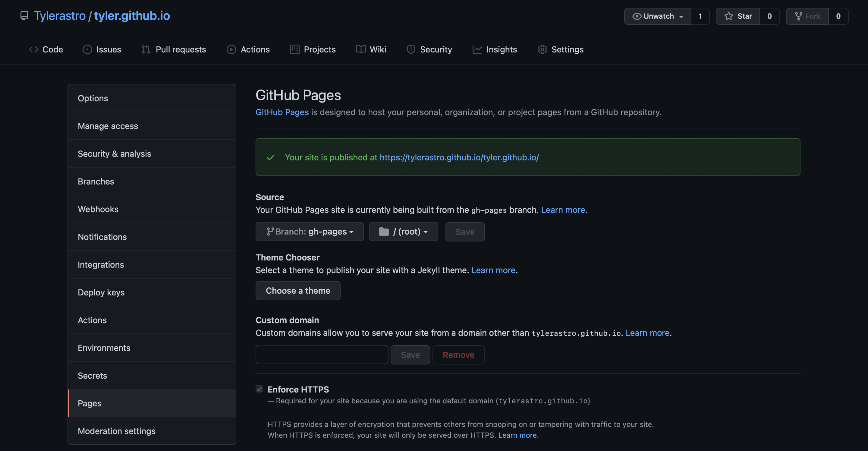Click the Custom domain text input field

pyautogui.click(x=322, y=355)
